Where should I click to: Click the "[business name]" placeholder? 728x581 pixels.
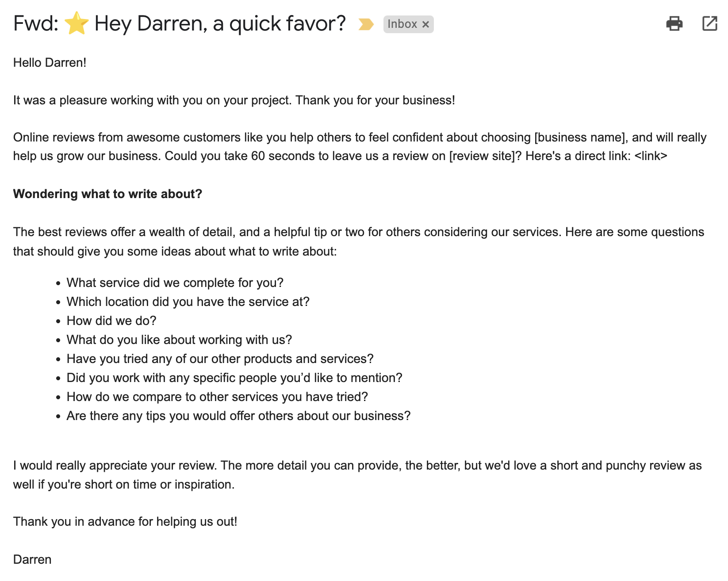(x=581, y=138)
